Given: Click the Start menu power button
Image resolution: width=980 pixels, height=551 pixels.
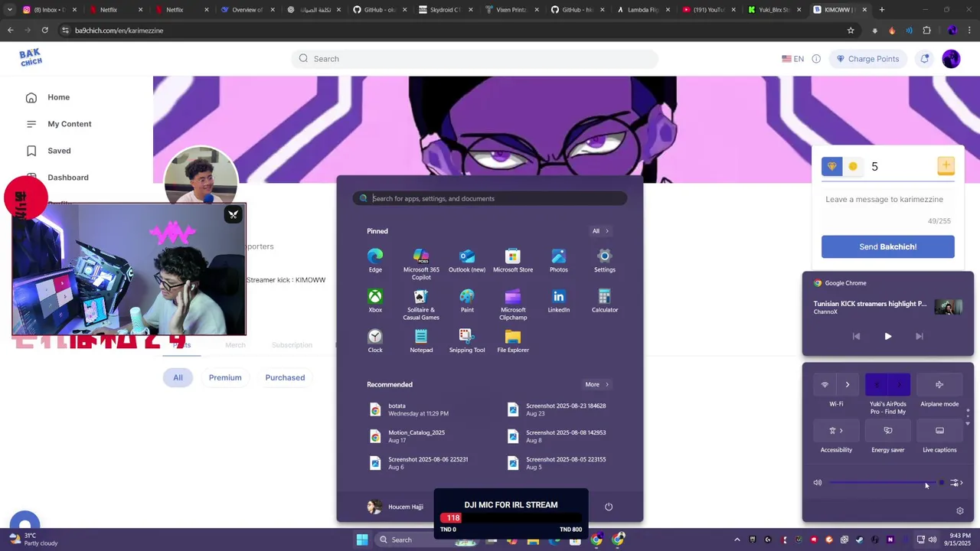Looking at the screenshot, I should coord(609,507).
